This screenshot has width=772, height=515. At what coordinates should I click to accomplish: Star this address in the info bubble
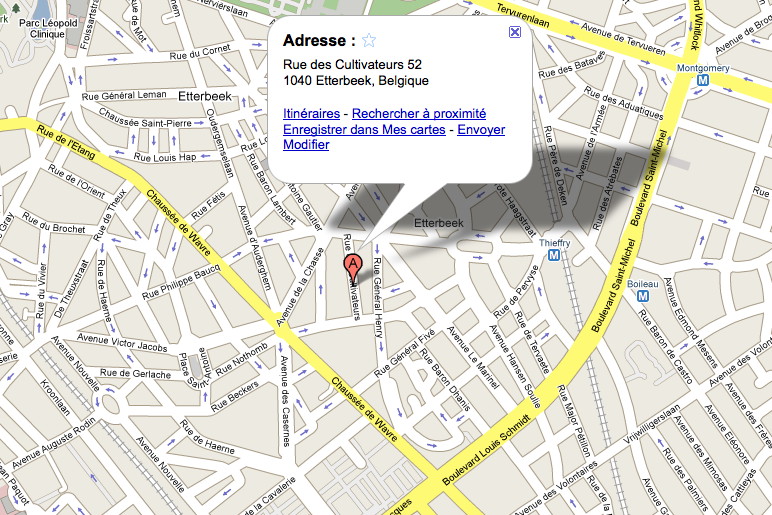[369, 40]
